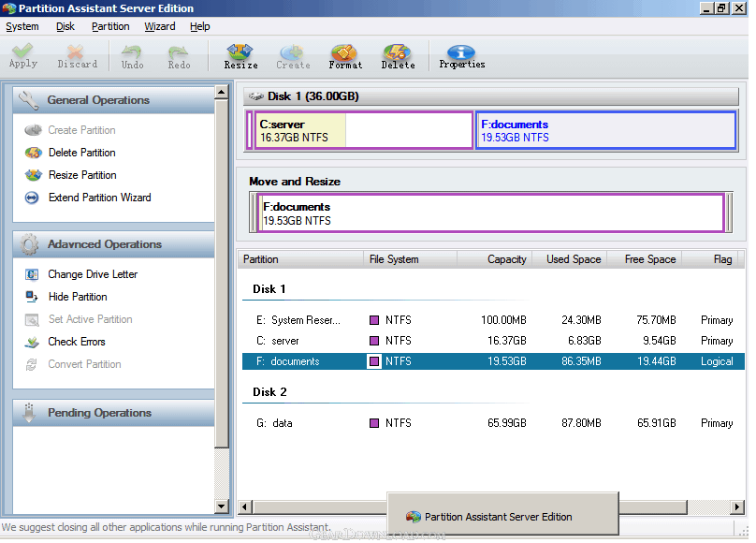Screen dimensions: 756x543
Task: Sort by the File System column header
Action: [410, 259]
